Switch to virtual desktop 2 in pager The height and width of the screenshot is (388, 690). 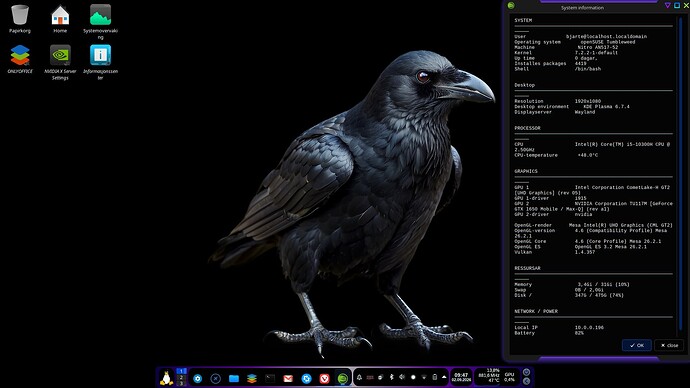tap(181, 377)
